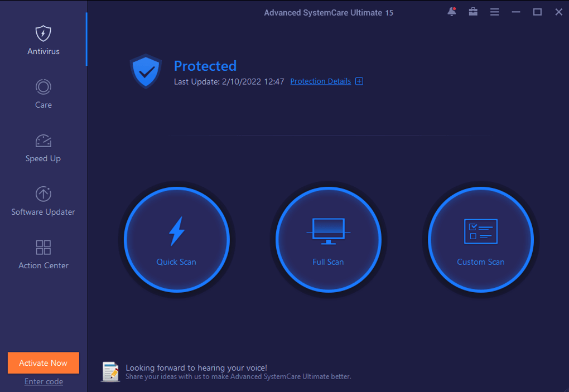
Task: Click the Enter code link
Action: [44, 381]
